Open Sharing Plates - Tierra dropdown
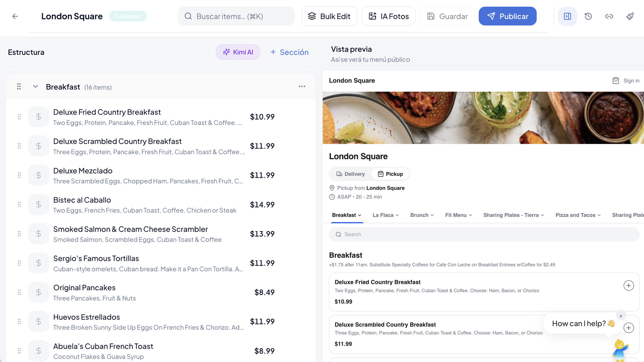Screen dimensions: 644x362 pos(514,215)
